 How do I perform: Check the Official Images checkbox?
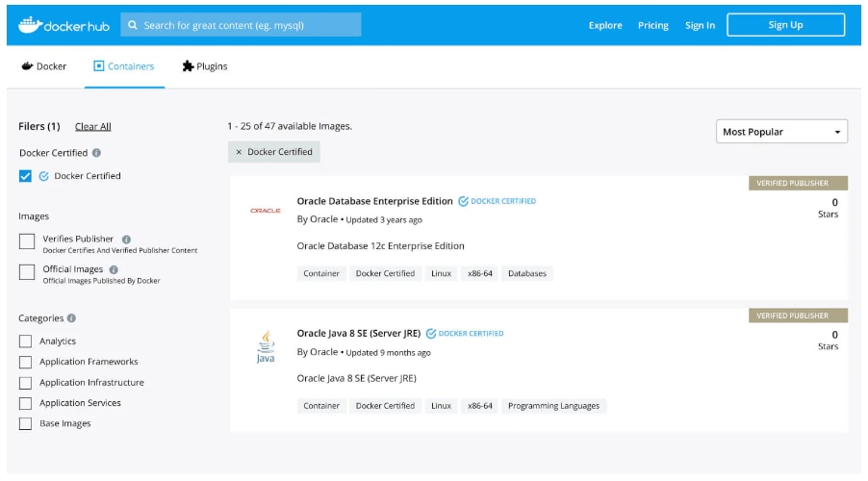coord(27,272)
